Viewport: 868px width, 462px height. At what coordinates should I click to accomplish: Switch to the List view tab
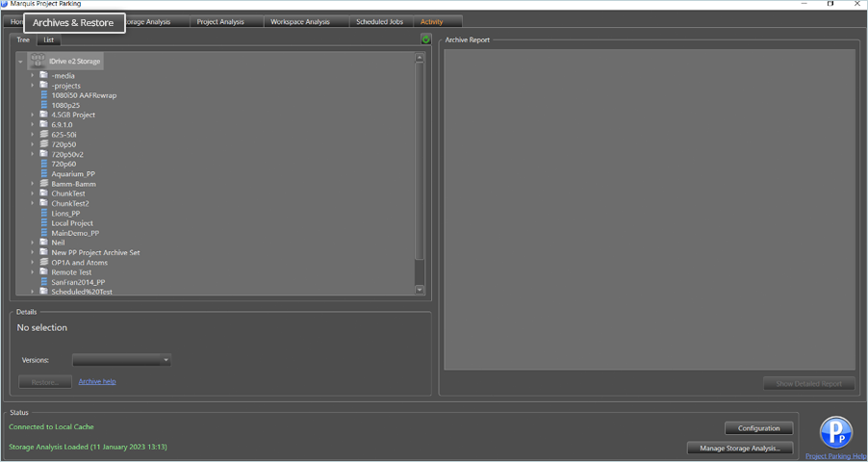pos(48,39)
